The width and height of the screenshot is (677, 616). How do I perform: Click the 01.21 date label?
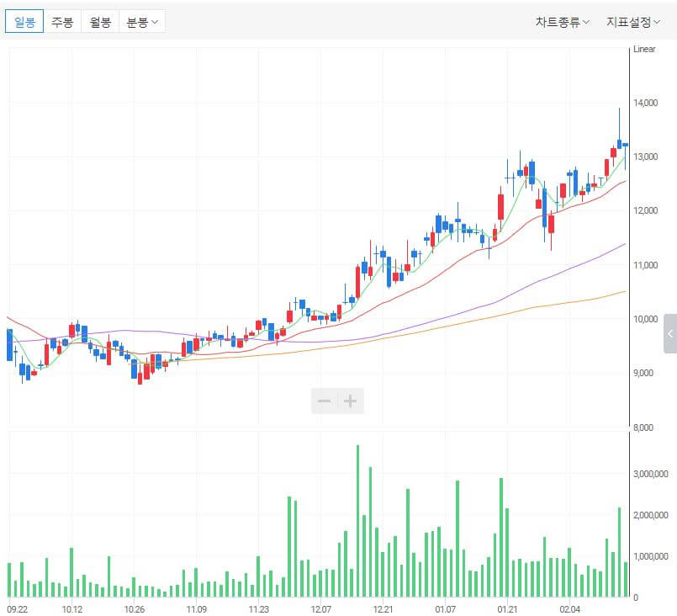(507, 609)
